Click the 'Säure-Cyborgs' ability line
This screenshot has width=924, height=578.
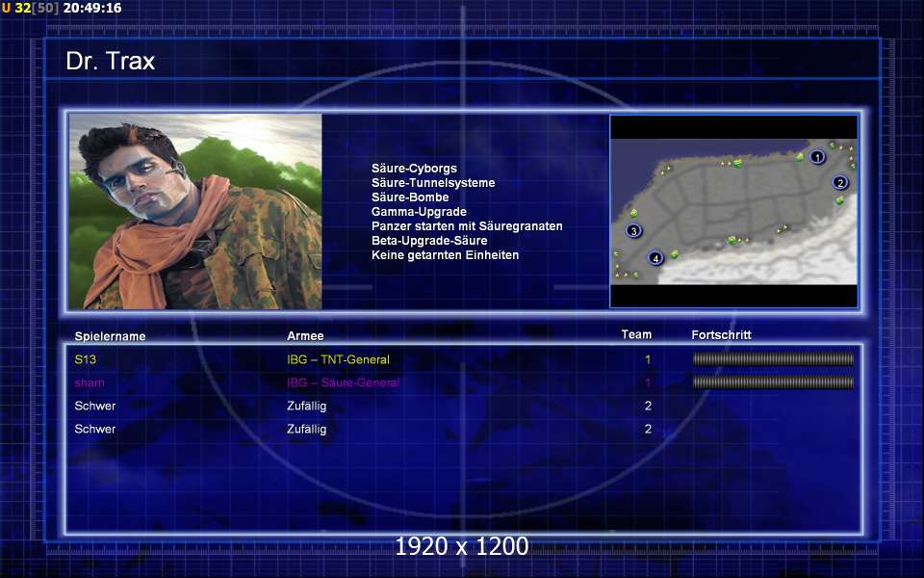[x=414, y=168]
